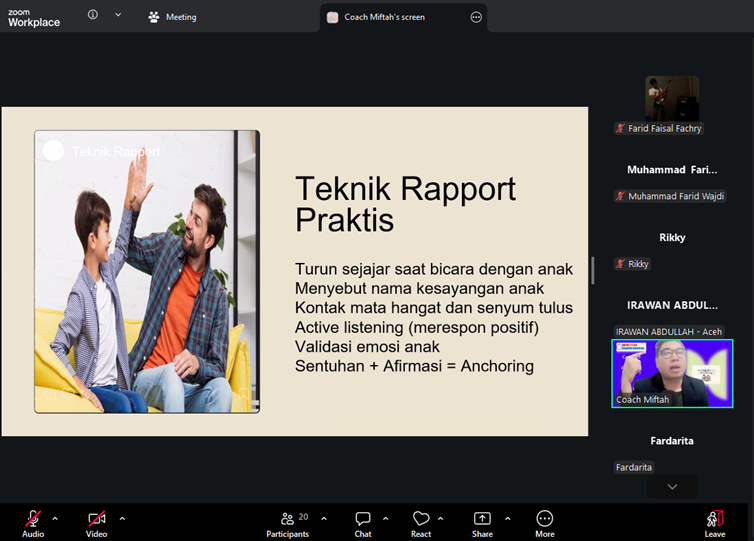754x541 pixels.
Task: Click line 'Kontak mata hangat dan senyum tulus'
Action: click(434, 308)
